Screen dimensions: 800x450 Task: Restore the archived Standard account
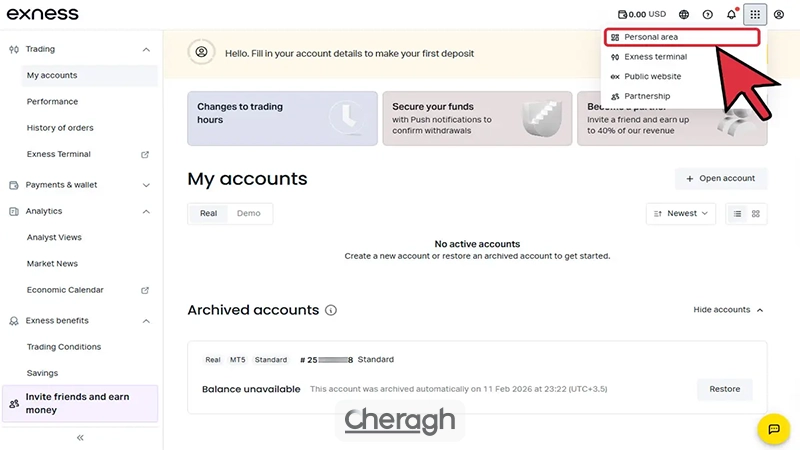click(x=724, y=389)
